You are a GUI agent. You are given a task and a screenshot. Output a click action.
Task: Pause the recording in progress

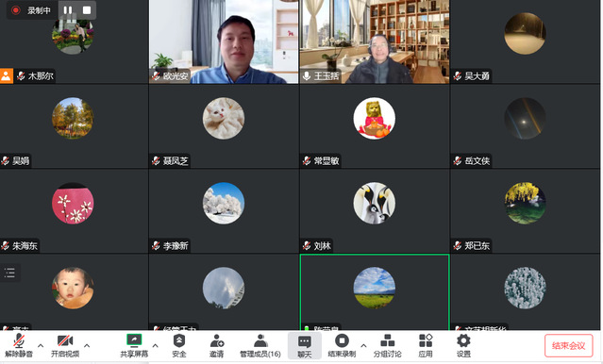(x=68, y=10)
